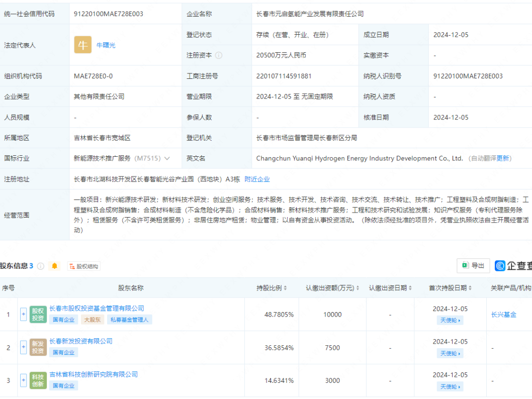Expand row 3 吉林省科技创新研究院 plus icon

tap(24, 380)
